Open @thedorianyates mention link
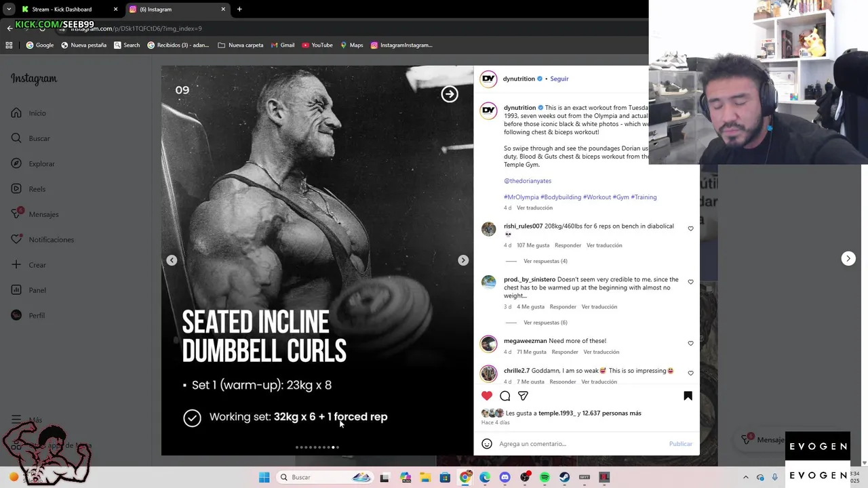This screenshot has width=868, height=488. [528, 181]
